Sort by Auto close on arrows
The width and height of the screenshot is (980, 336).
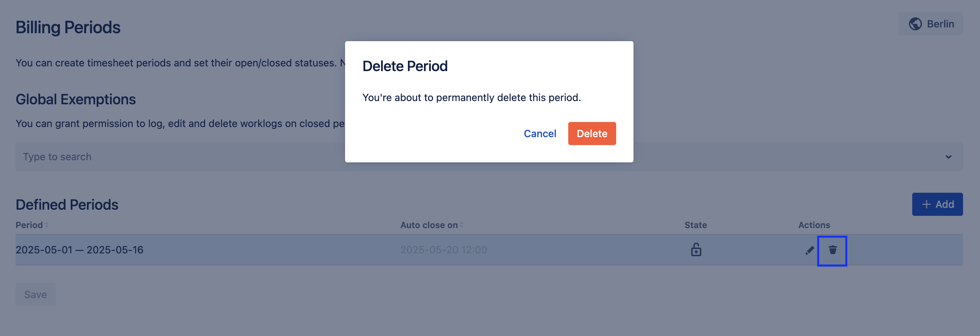tap(461, 225)
